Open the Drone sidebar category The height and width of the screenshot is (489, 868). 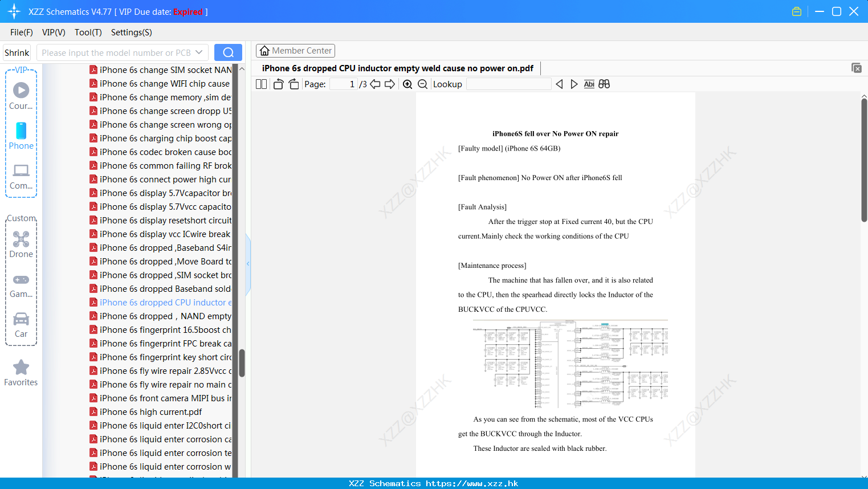pyautogui.click(x=21, y=244)
